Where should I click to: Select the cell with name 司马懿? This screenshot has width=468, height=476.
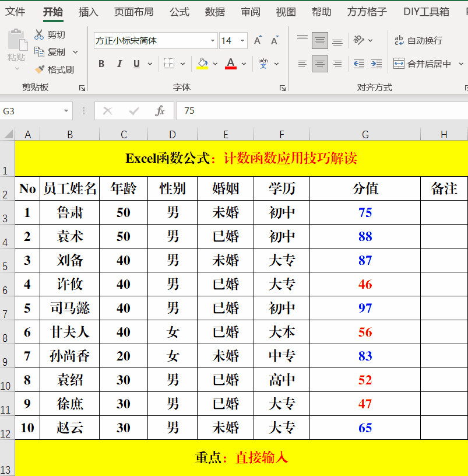70,308
